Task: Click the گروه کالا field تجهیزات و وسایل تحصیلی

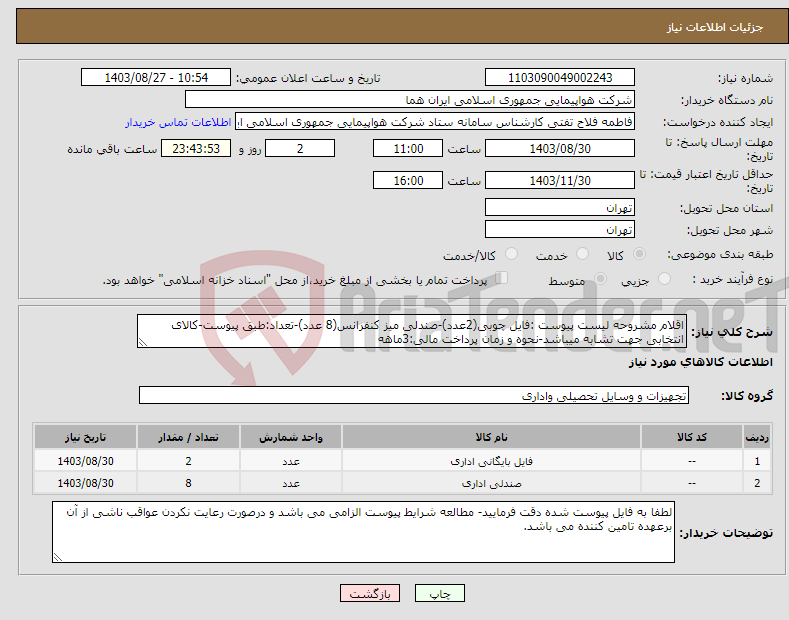Action: (x=414, y=396)
